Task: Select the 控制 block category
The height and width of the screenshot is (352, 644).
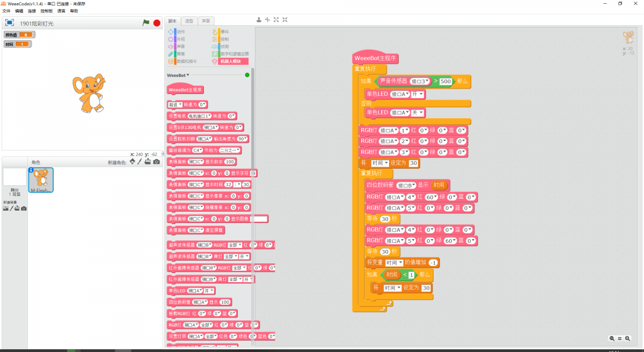Action: tap(224, 39)
